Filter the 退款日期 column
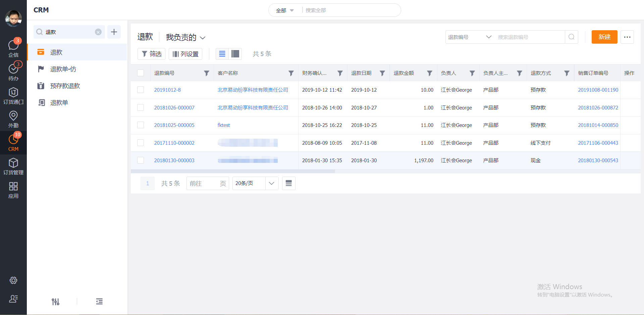Viewport: 644px width, 315px height. (x=382, y=73)
